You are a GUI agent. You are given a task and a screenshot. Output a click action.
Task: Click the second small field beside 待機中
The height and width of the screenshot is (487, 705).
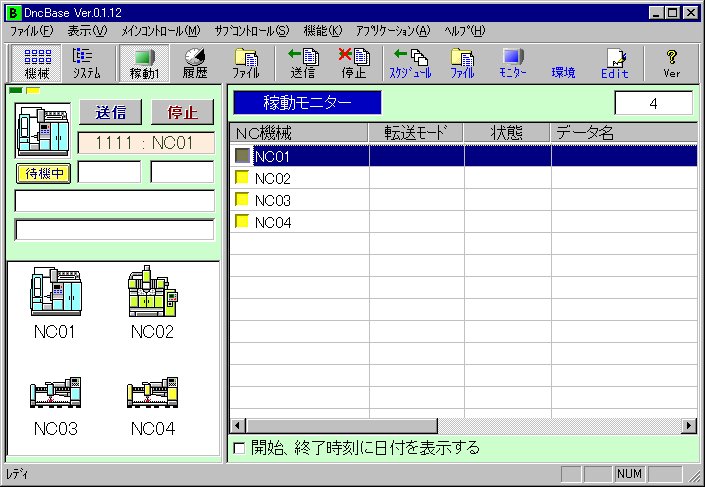click(182, 172)
